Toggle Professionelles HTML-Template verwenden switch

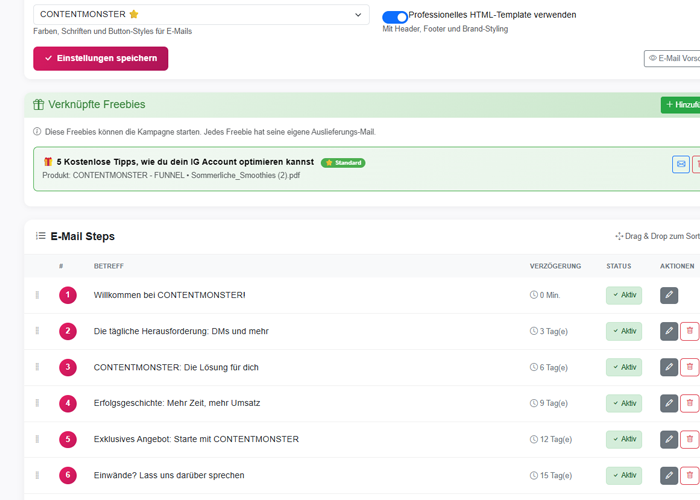395,17
